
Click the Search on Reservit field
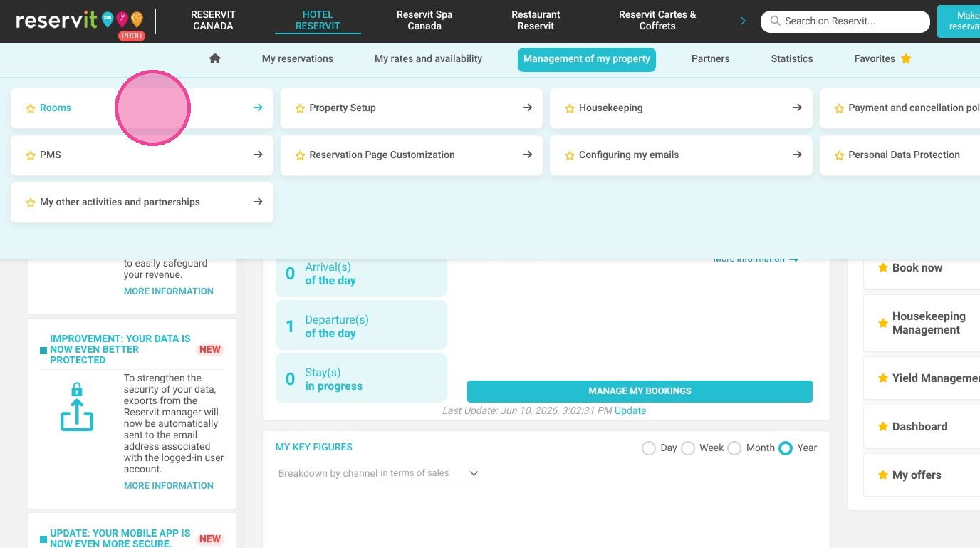point(845,21)
